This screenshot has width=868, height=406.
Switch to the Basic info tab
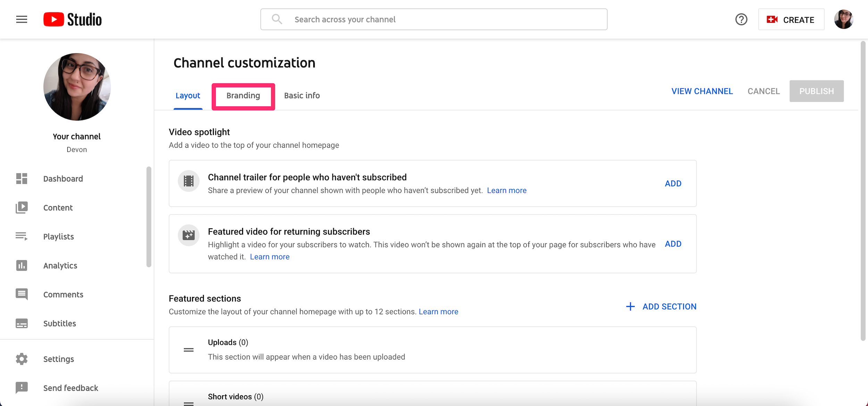(302, 95)
